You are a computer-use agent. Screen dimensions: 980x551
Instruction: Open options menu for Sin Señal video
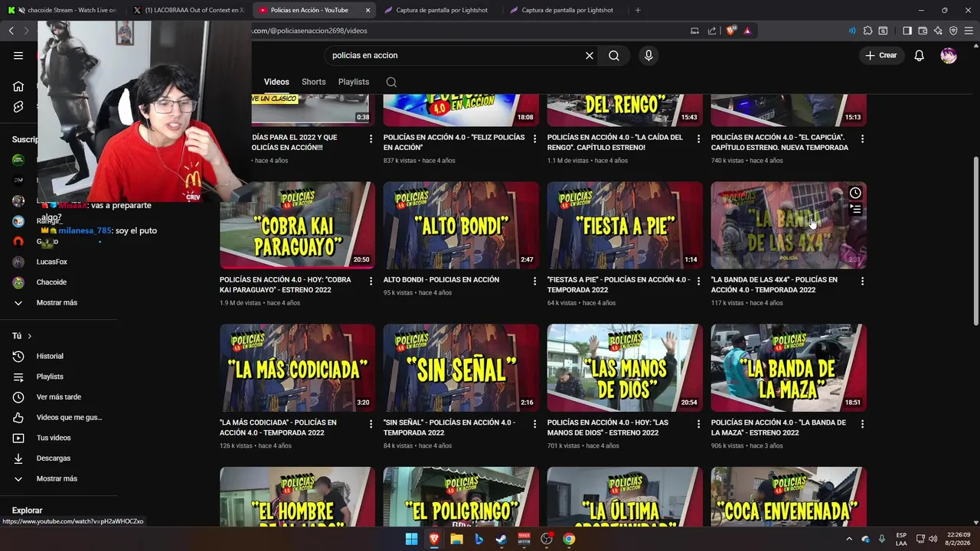[x=534, y=423]
